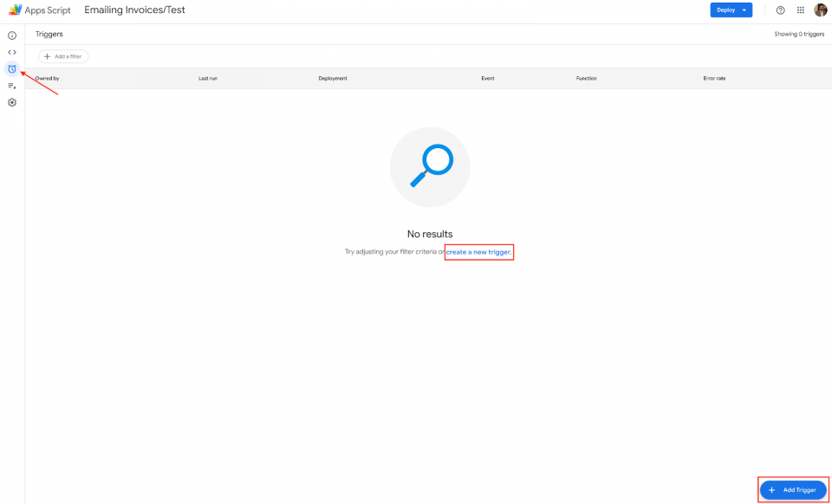Viewport: 832px width, 504px height.
Task: Open the Overview panel in the sidebar
Action: (11, 35)
